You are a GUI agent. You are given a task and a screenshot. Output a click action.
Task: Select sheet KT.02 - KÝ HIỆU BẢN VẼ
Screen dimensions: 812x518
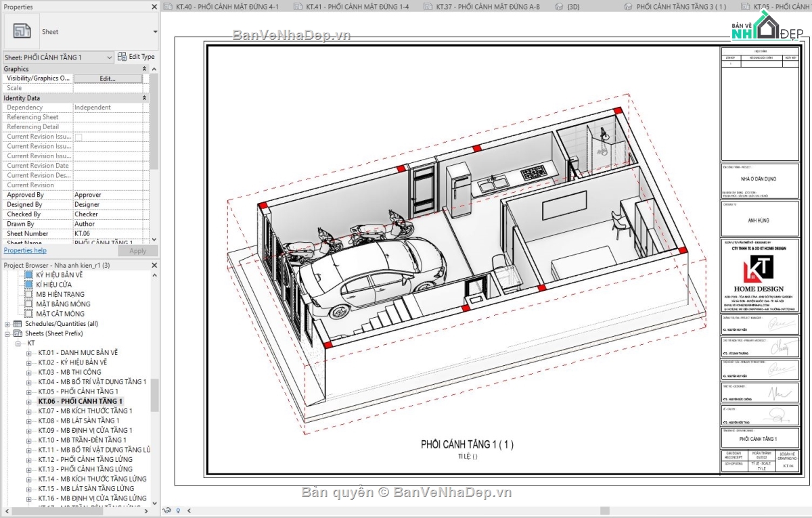(x=72, y=362)
